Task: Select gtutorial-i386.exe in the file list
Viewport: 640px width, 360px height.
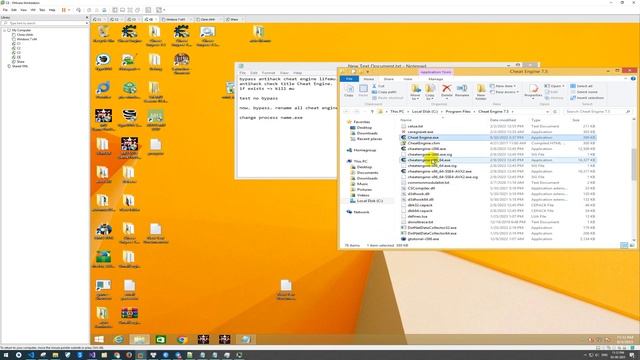Action: 423,239
